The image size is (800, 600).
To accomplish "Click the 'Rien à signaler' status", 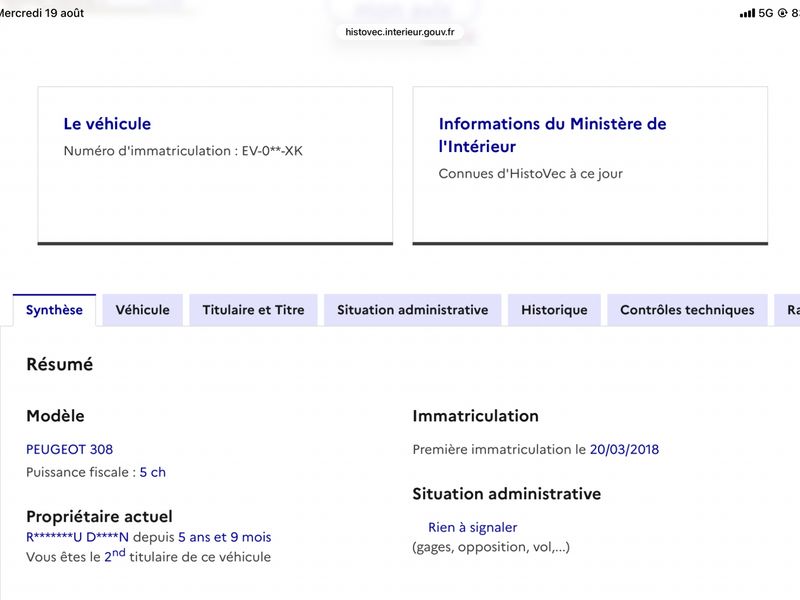I will tap(472, 528).
